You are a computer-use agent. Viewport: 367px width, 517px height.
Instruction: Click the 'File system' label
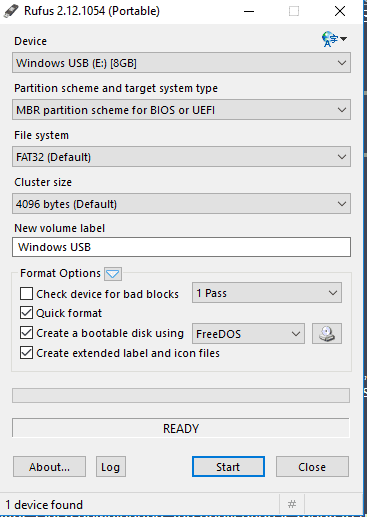pyautogui.click(x=41, y=135)
